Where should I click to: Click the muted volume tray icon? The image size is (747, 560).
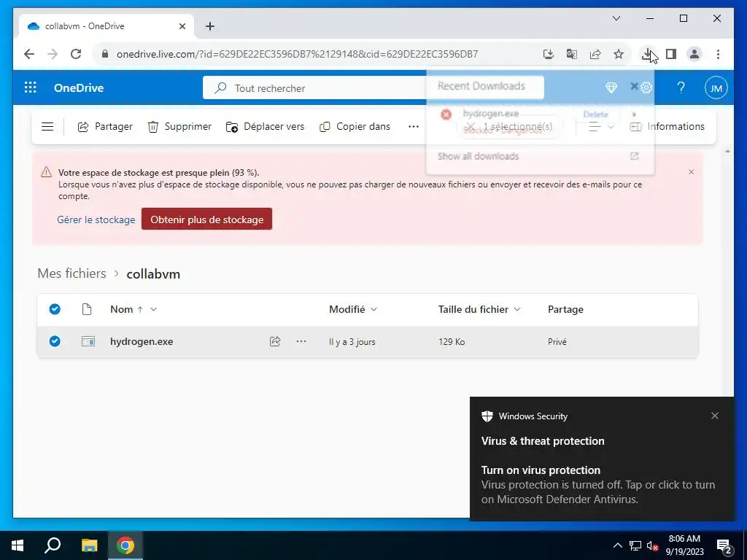(652, 546)
